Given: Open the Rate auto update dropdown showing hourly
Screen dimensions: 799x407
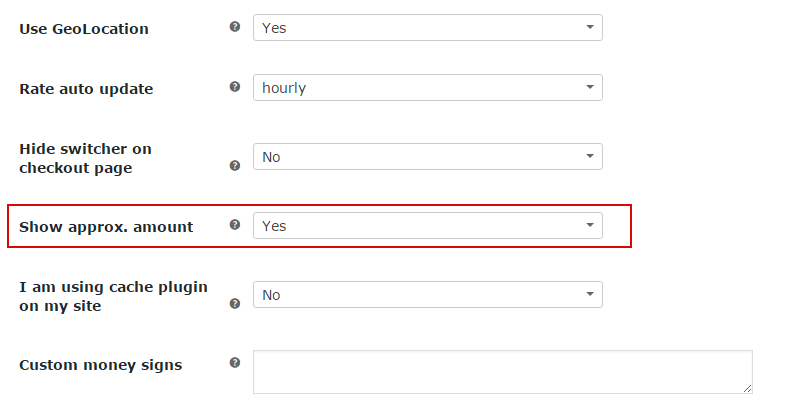Looking at the screenshot, I should point(428,88).
